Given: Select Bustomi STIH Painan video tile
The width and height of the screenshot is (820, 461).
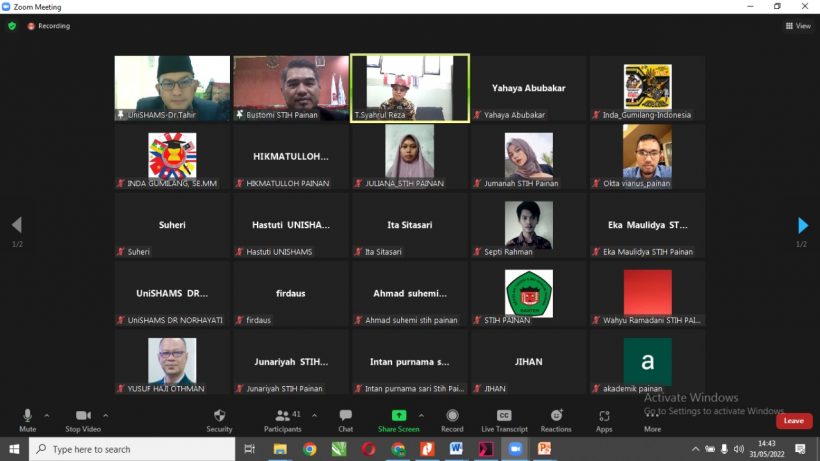Looking at the screenshot, I should [x=291, y=88].
